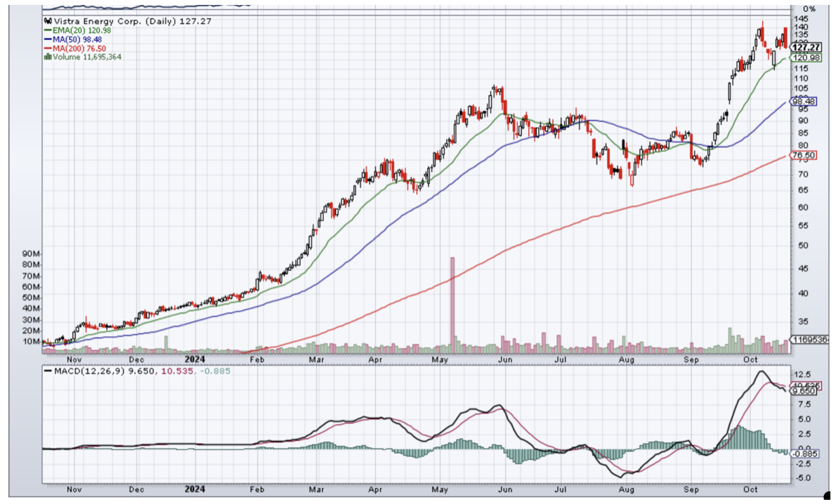Click the 98.48 MA(50) price tag
Image resolution: width=836 pixels, height=504 pixels.
(x=802, y=101)
